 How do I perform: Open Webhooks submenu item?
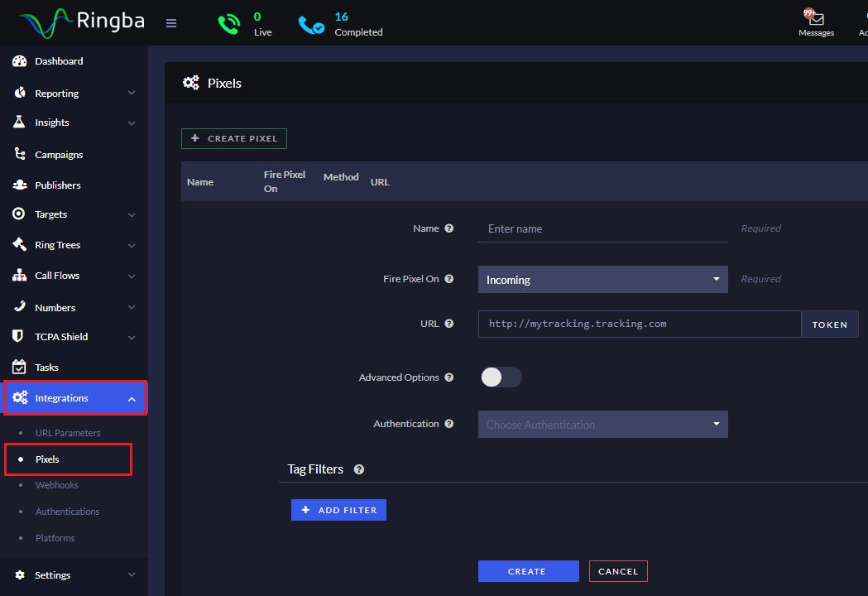[x=57, y=485]
